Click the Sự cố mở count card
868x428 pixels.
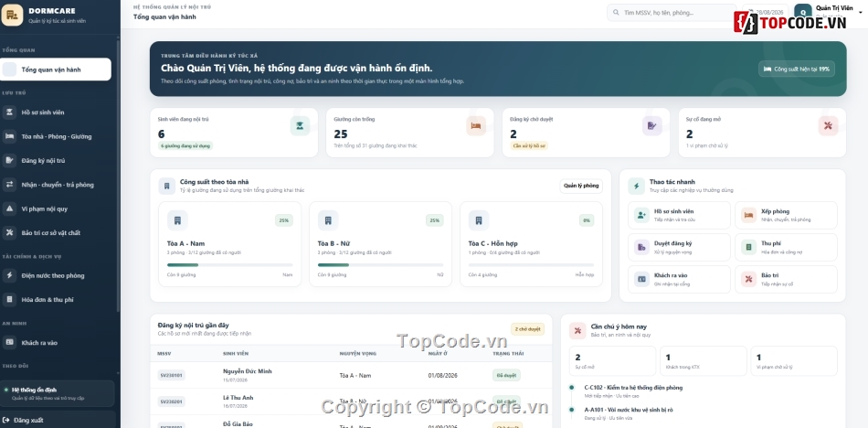tap(612, 361)
